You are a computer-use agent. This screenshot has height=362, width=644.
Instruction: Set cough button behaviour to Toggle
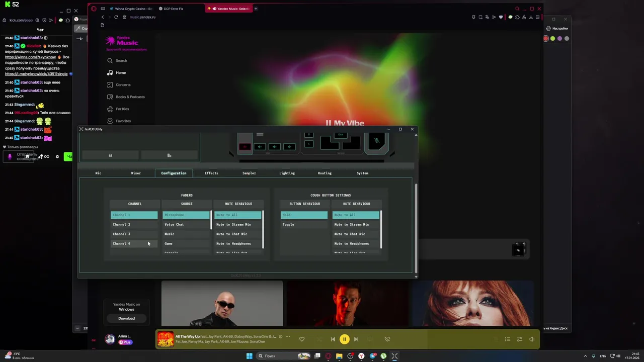(x=304, y=225)
